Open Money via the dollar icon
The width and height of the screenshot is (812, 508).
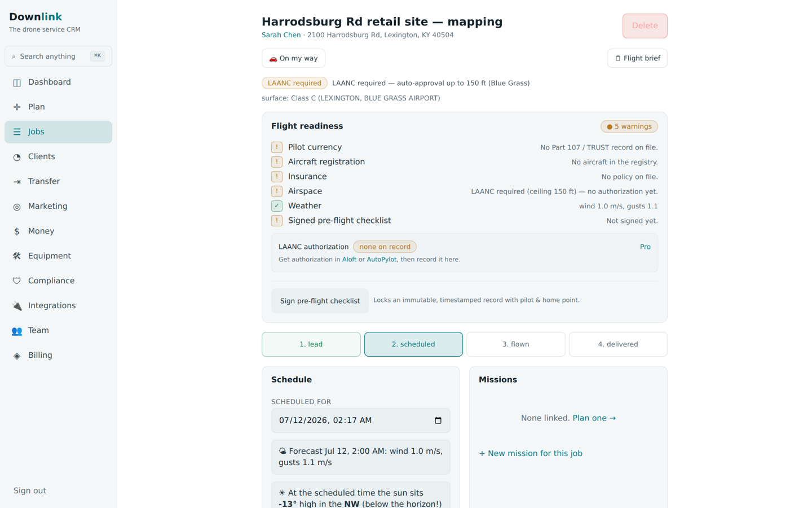[x=17, y=231]
